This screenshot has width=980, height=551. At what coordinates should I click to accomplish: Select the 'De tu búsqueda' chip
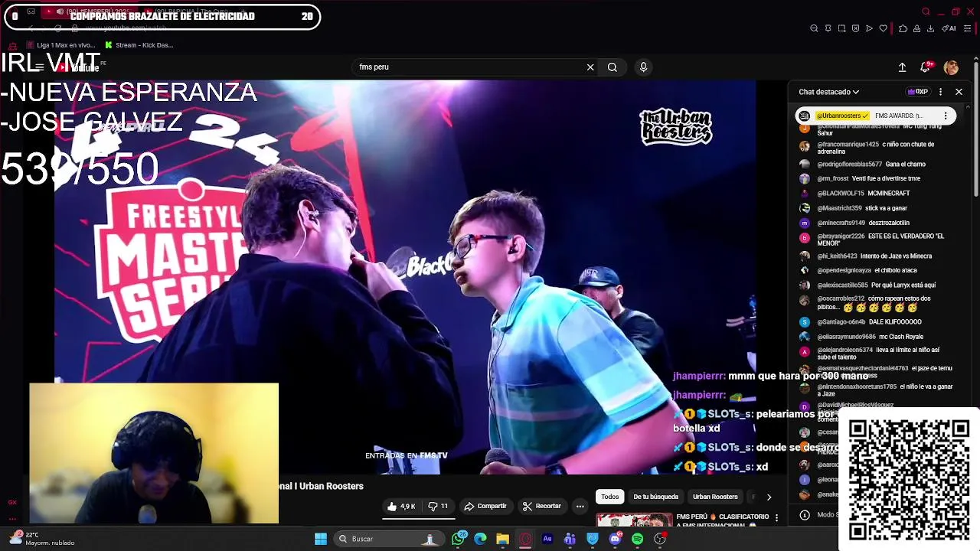tap(655, 497)
